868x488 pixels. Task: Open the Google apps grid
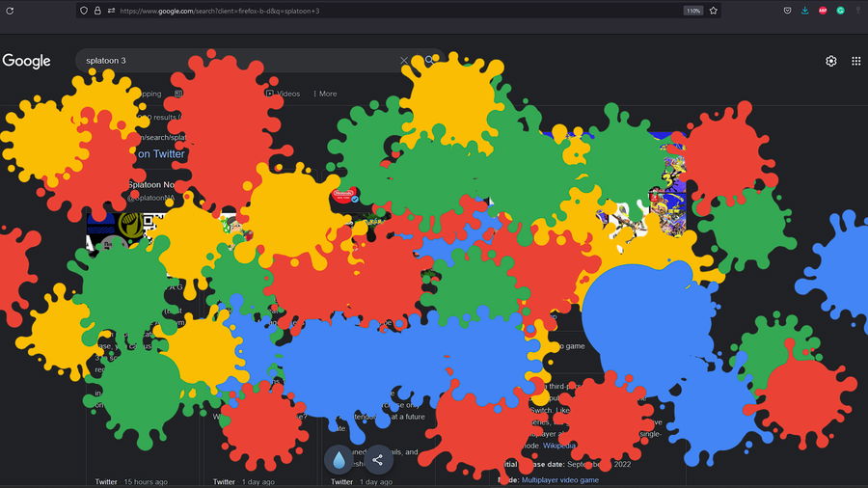pos(855,61)
